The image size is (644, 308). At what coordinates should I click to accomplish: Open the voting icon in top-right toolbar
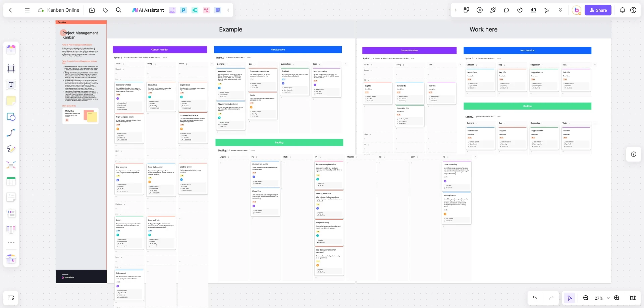533,10
